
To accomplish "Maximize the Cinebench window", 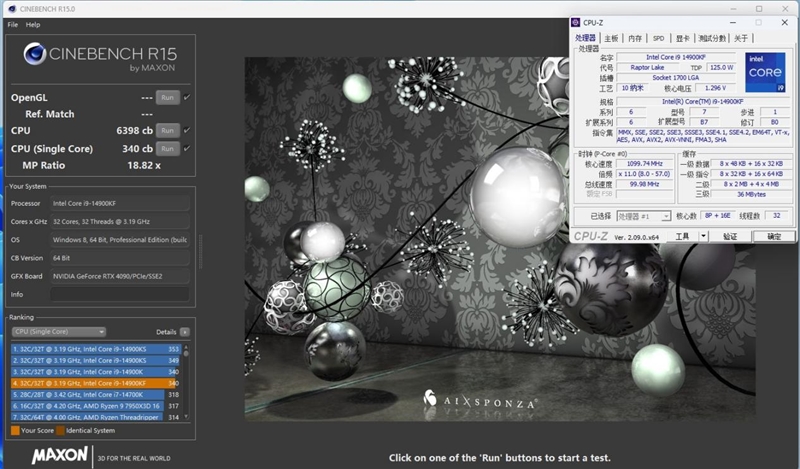I will pyautogui.click(x=759, y=9).
